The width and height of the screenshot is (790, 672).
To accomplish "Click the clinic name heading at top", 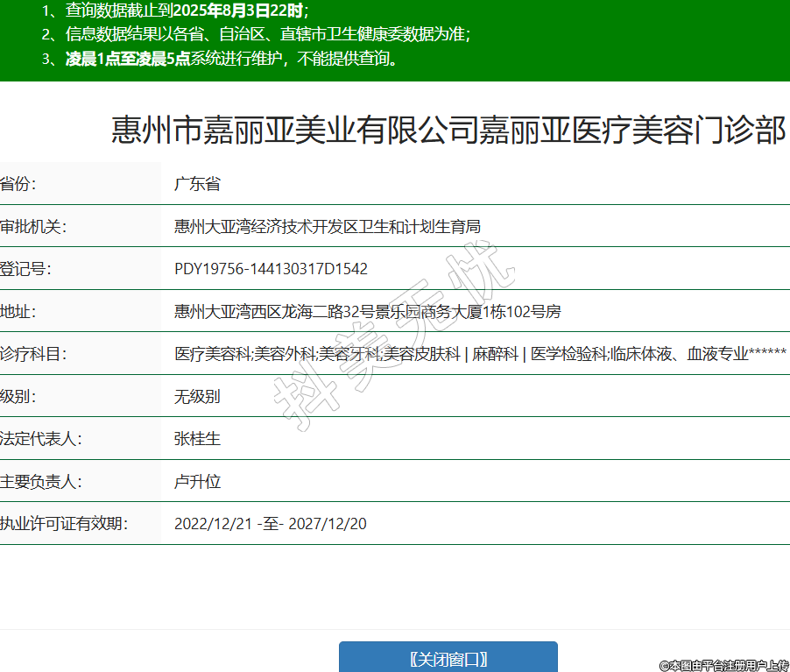I will tap(448, 131).
